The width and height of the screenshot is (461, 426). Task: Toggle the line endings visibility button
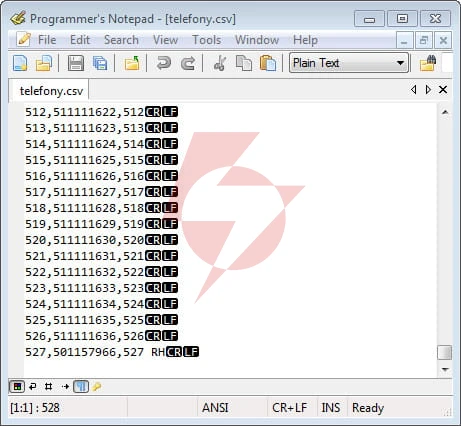[x=81, y=386]
